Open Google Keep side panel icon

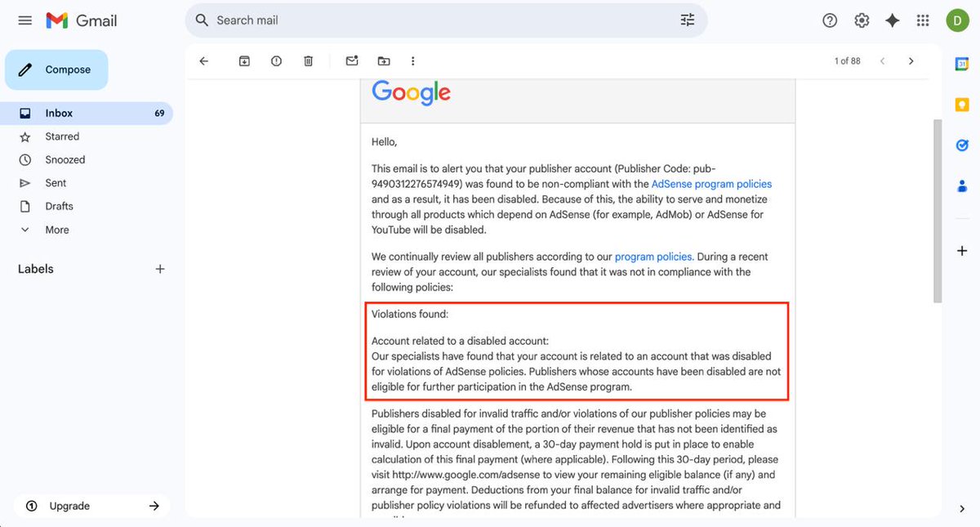click(x=962, y=105)
